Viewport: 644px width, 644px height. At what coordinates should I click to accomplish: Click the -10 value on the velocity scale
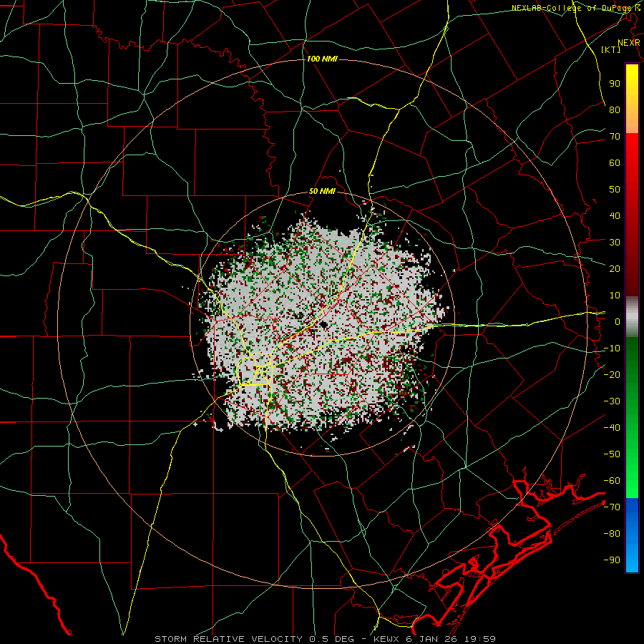click(x=612, y=348)
